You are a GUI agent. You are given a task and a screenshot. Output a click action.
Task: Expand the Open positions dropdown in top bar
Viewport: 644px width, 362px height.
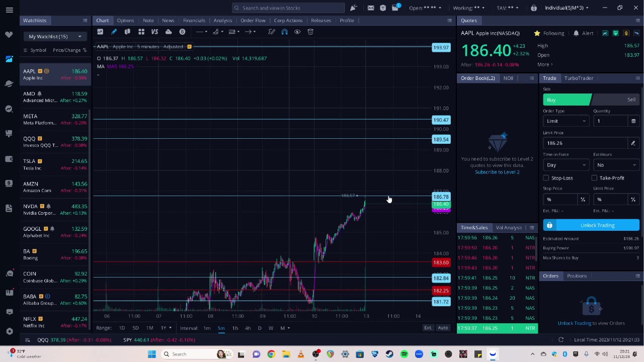(x=425, y=8)
